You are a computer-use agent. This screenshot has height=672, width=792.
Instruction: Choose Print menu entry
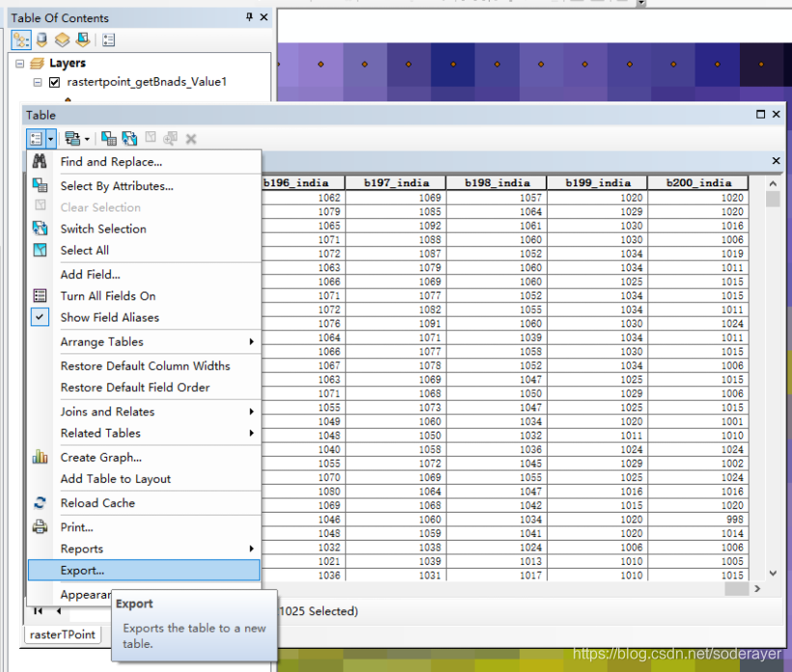[145, 527]
